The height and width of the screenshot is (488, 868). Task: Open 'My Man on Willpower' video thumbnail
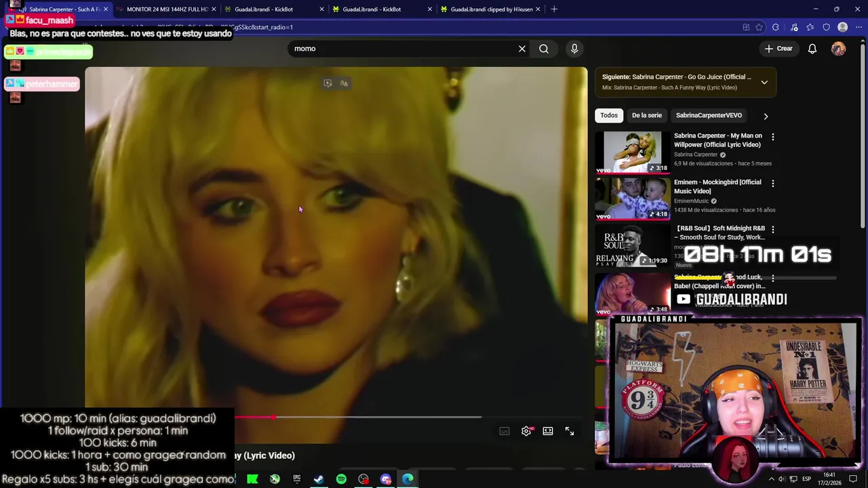click(633, 152)
